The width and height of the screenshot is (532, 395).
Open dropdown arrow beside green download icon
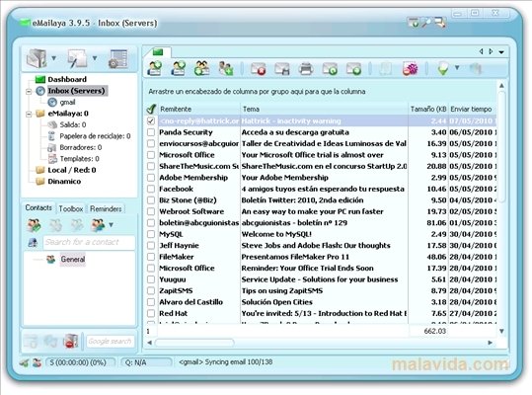[x=457, y=68]
